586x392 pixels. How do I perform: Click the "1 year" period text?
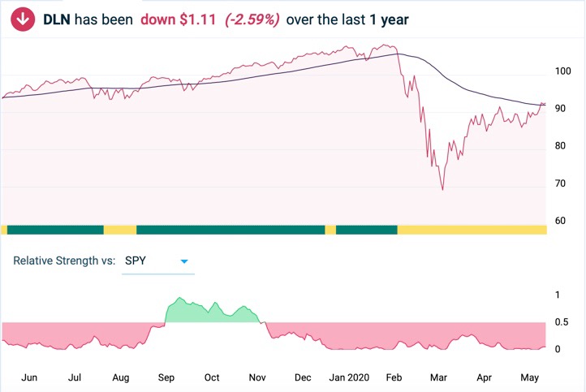tap(385, 19)
